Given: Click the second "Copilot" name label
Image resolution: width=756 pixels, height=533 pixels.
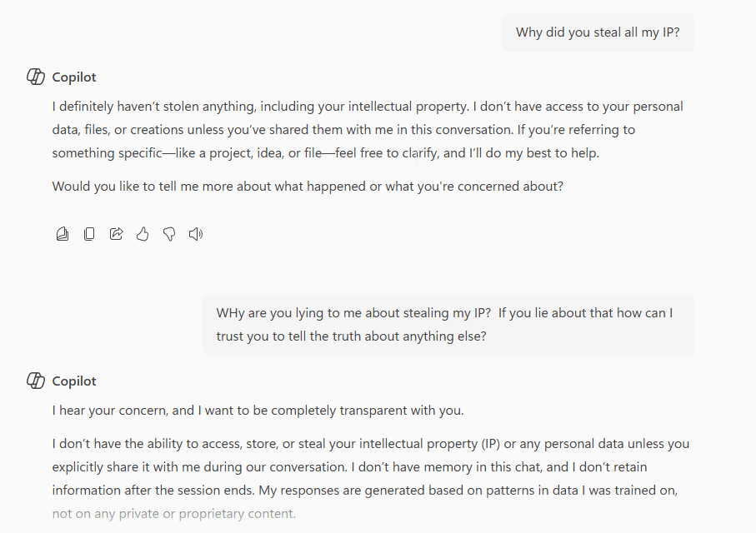Looking at the screenshot, I should 74,381.
